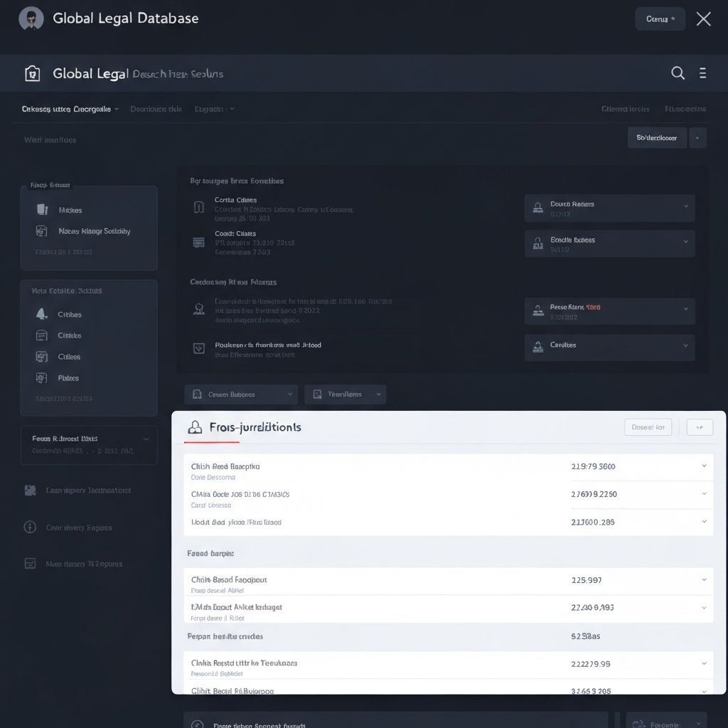
Task: Click the search input field in the header
Action: (178, 73)
